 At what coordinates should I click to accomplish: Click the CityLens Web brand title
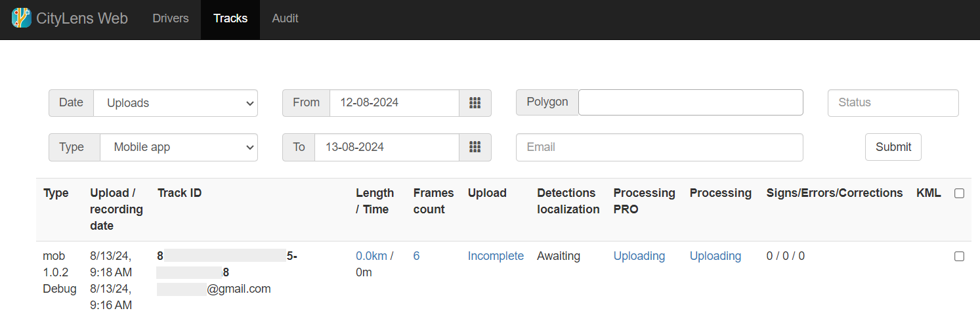[82, 18]
